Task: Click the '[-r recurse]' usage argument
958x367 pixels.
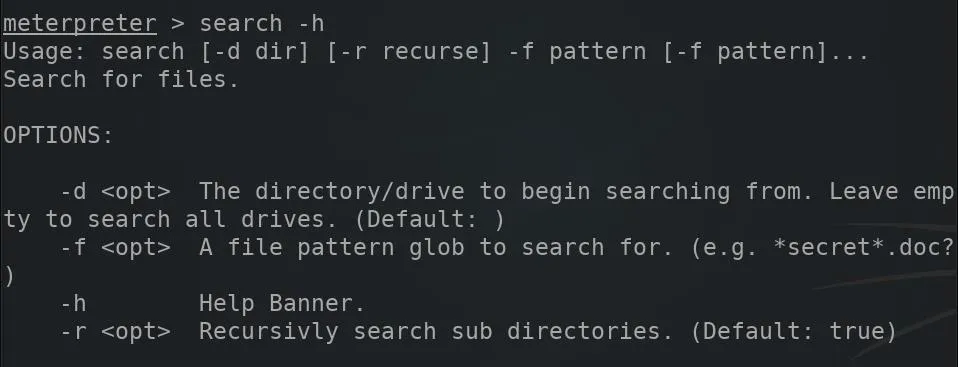Action: (409, 52)
